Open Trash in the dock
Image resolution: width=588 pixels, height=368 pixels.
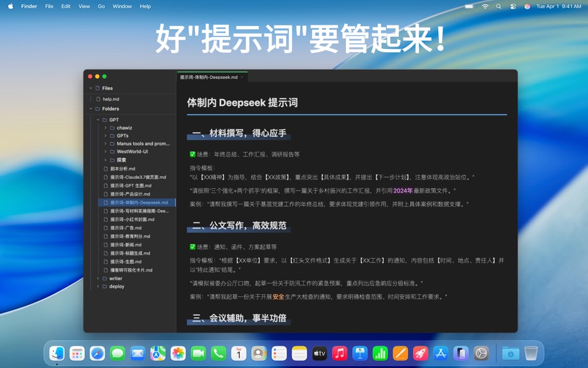pyautogui.click(x=531, y=353)
